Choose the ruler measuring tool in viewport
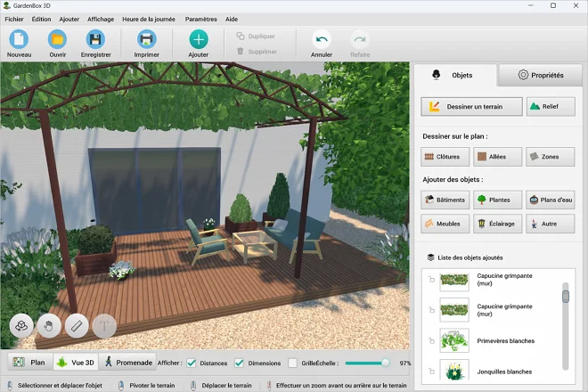The height and width of the screenshot is (392, 588). click(77, 325)
